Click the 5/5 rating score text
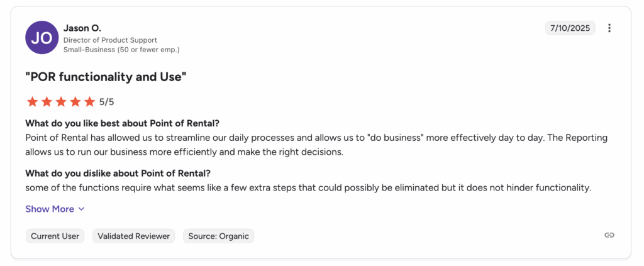 point(107,101)
